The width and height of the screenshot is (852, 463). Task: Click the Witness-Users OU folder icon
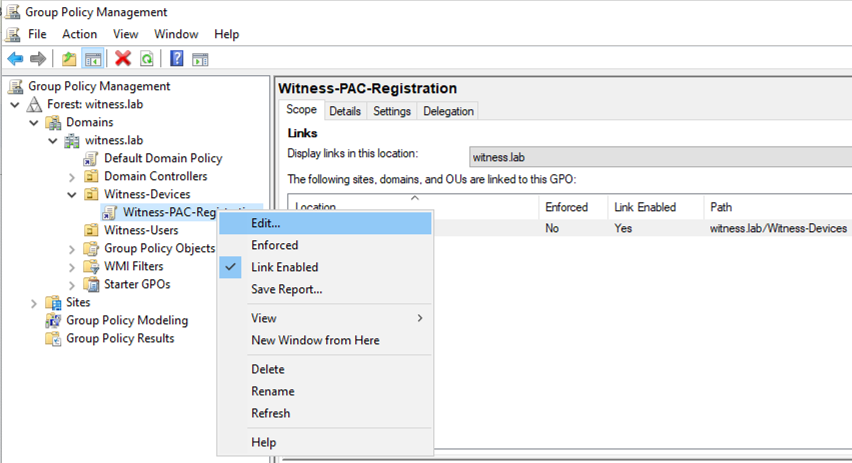[x=91, y=230]
